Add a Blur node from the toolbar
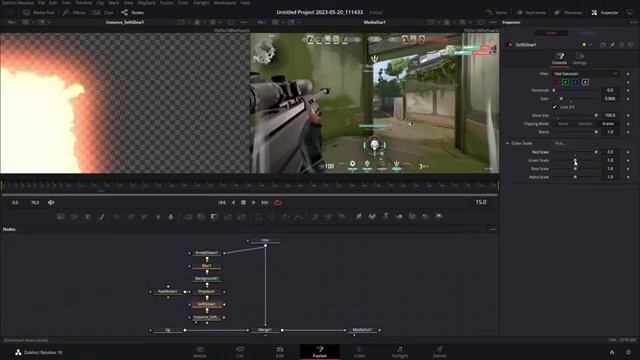640x360 pixels. click(171, 217)
